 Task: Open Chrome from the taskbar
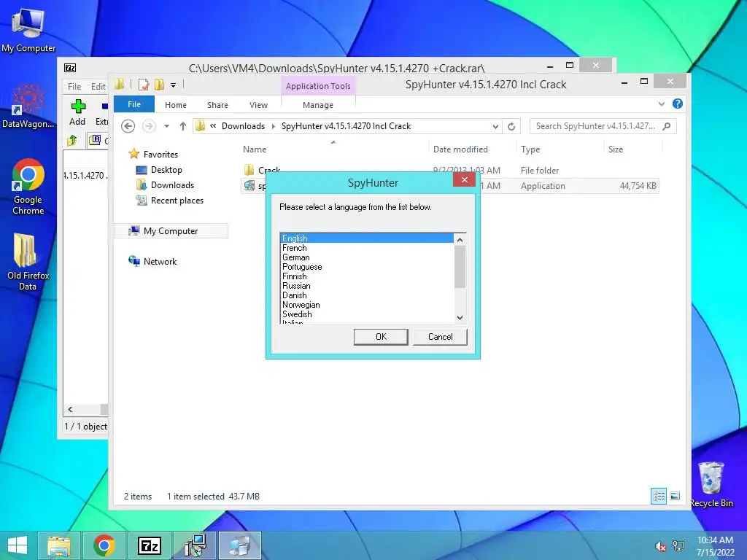(104, 545)
